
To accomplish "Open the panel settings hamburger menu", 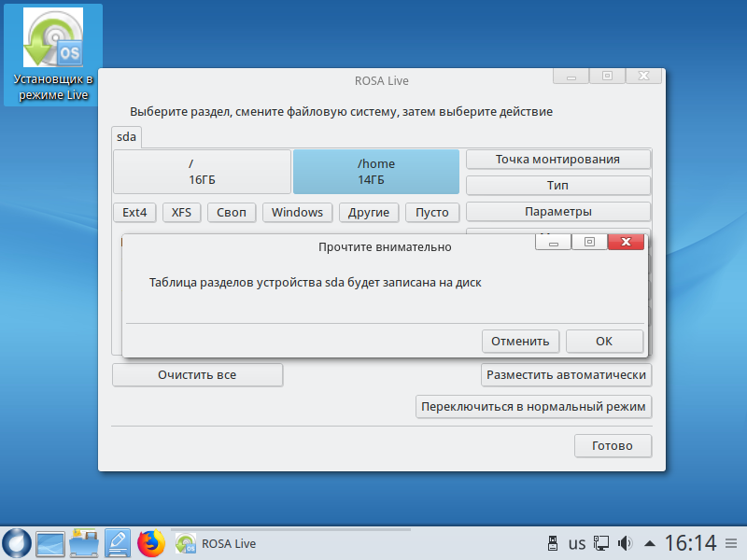I will [734, 543].
